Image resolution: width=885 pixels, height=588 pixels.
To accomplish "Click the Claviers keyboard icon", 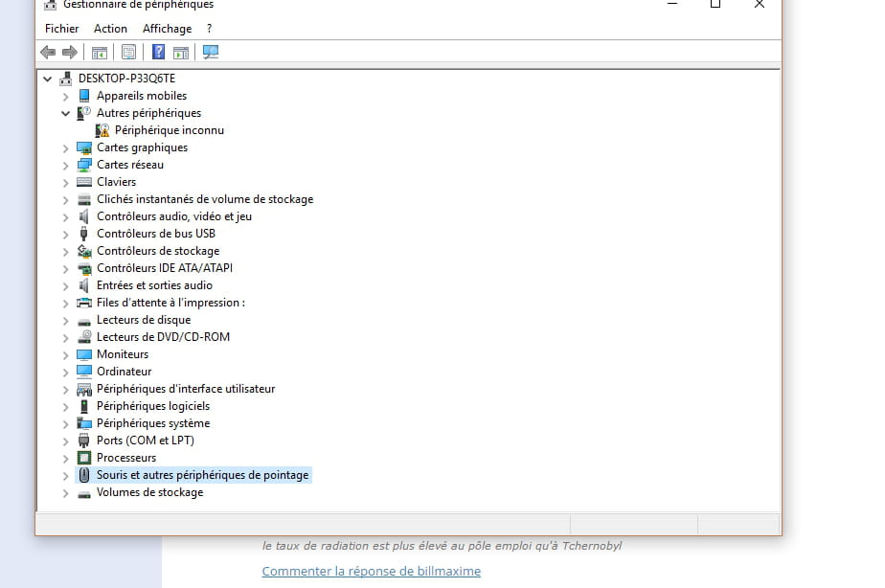I will click(84, 182).
